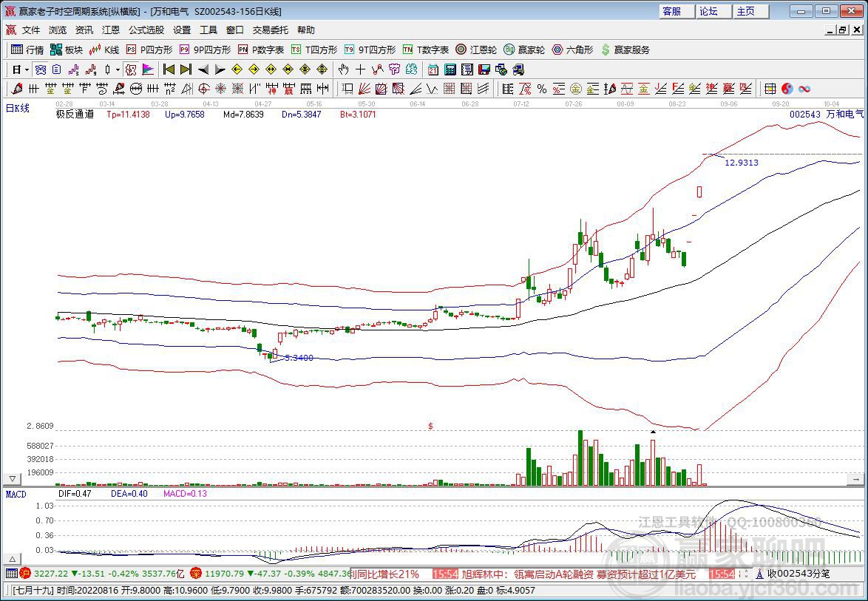Viewport: 868px width, 601px height.
Task: Open the 板块 sector view
Action: (x=67, y=50)
